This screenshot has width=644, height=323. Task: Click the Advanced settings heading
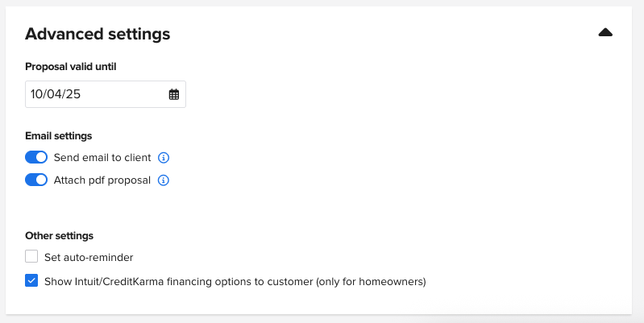(x=98, y=34)
